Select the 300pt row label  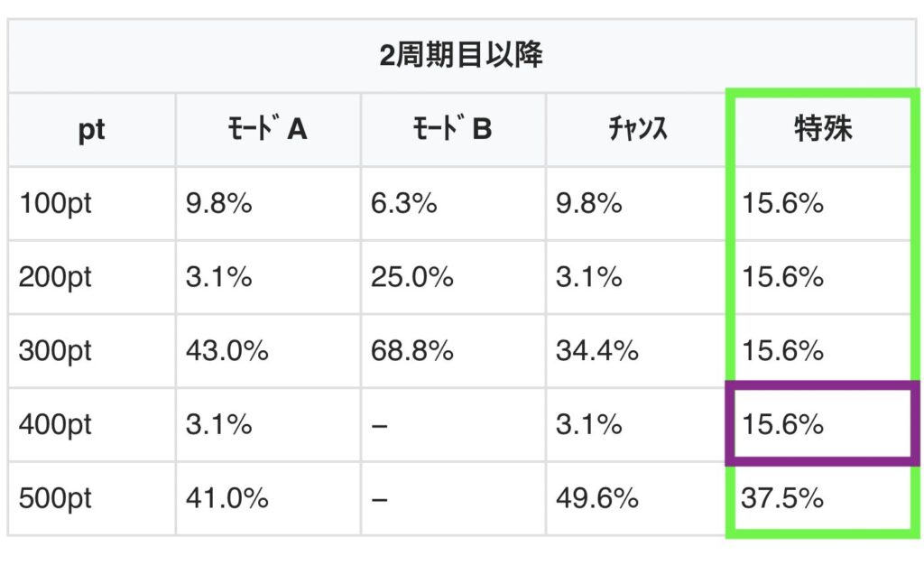pyautogui.click(x=55, y=350)
